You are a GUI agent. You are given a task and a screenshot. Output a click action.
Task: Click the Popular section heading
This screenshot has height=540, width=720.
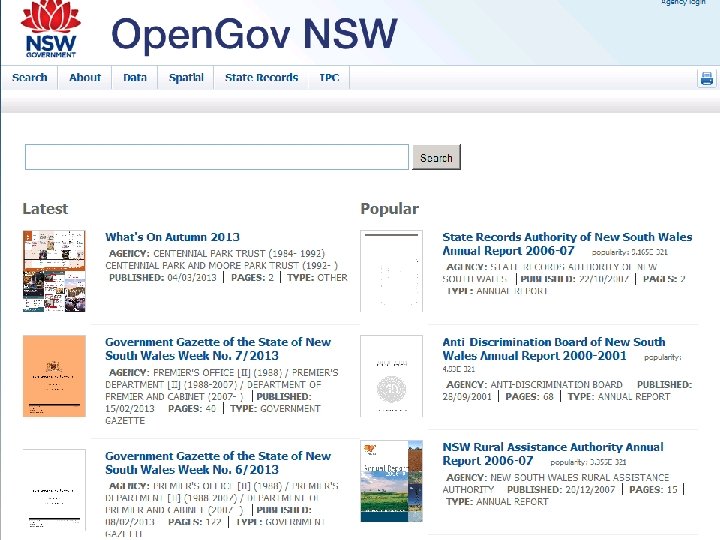tap(389, 209)
